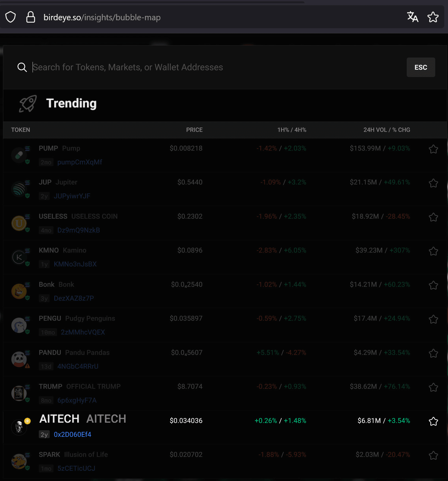Close the search with the ESC button

[421, 67]
